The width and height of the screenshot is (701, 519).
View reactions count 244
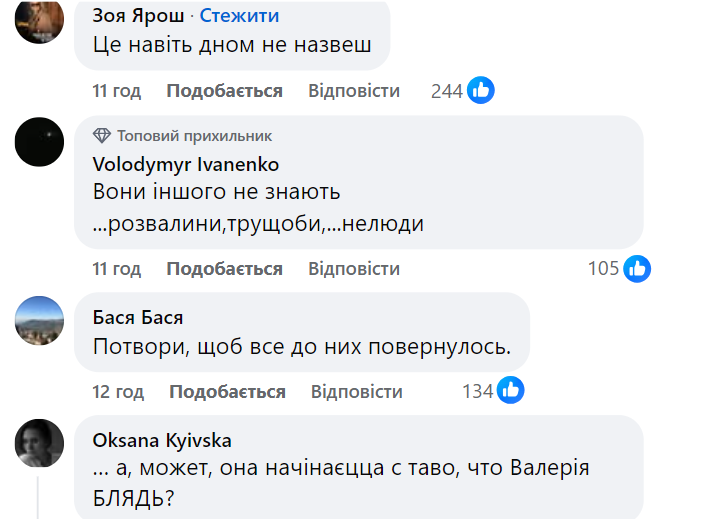pyautogui.click(x=447, y=91)
